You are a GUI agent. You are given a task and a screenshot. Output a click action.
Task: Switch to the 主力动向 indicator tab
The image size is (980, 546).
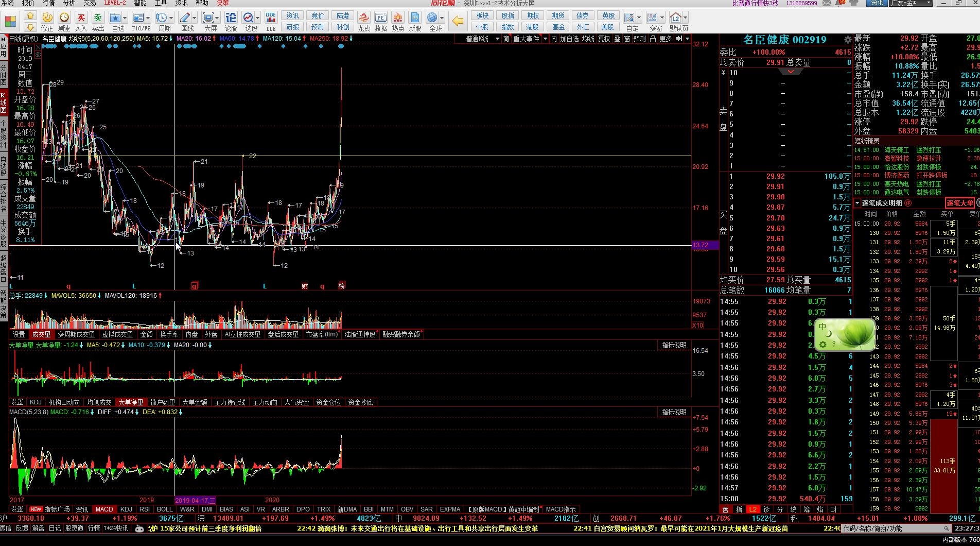tap(265, 402)
